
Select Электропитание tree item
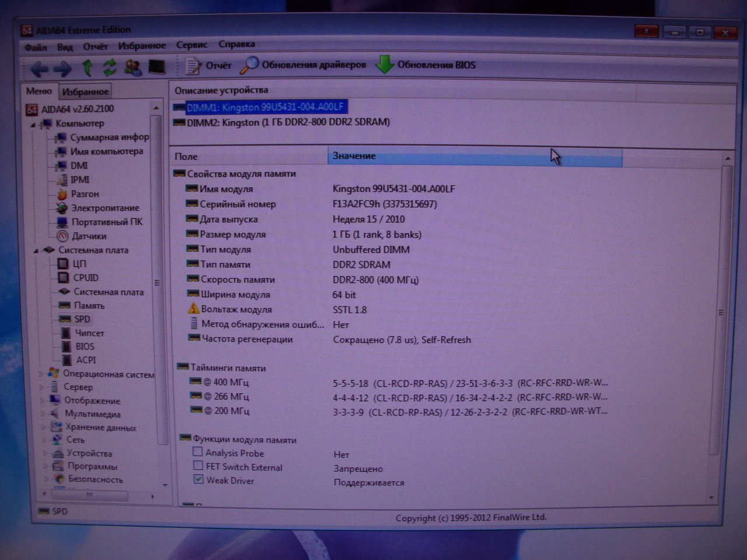point(97,208)
